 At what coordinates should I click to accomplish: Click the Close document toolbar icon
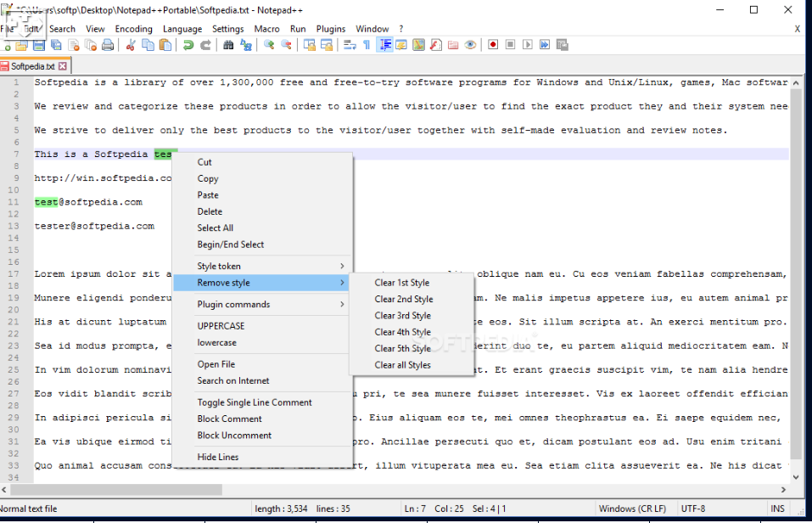(74, 46)
